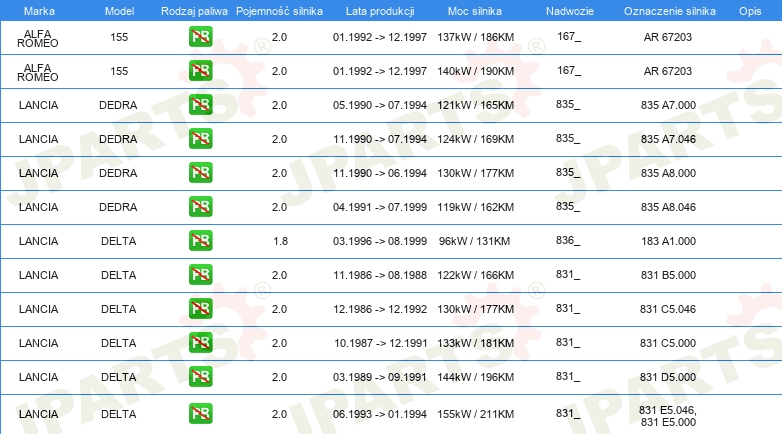
Task: Click the Opis column header
Action: point(750,11)
